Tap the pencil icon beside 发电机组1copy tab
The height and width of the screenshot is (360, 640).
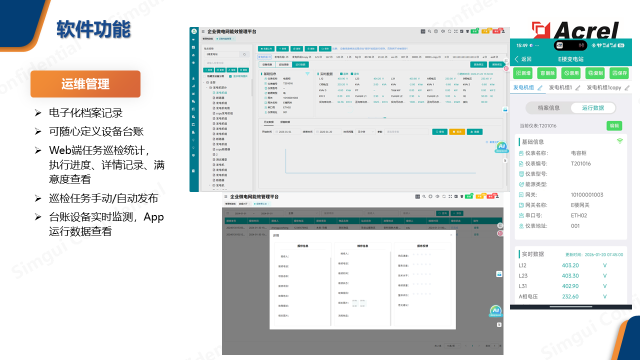[627, 88]
